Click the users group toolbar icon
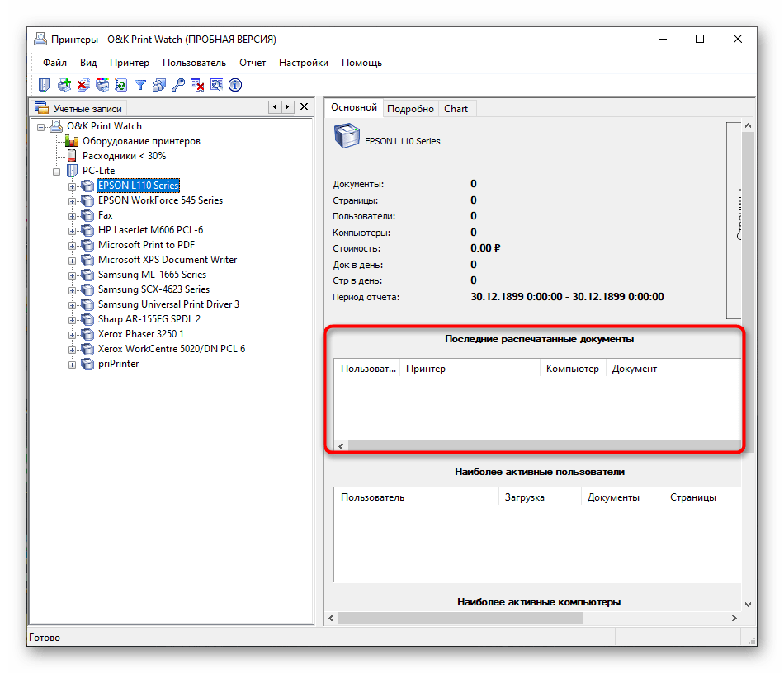This screenshot has width=784, height=673. coord(159,85)
